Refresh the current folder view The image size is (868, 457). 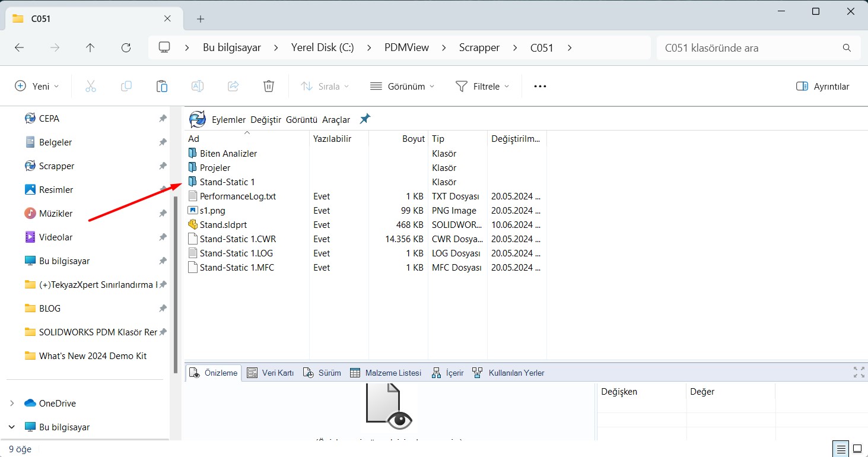pos(126,48)
